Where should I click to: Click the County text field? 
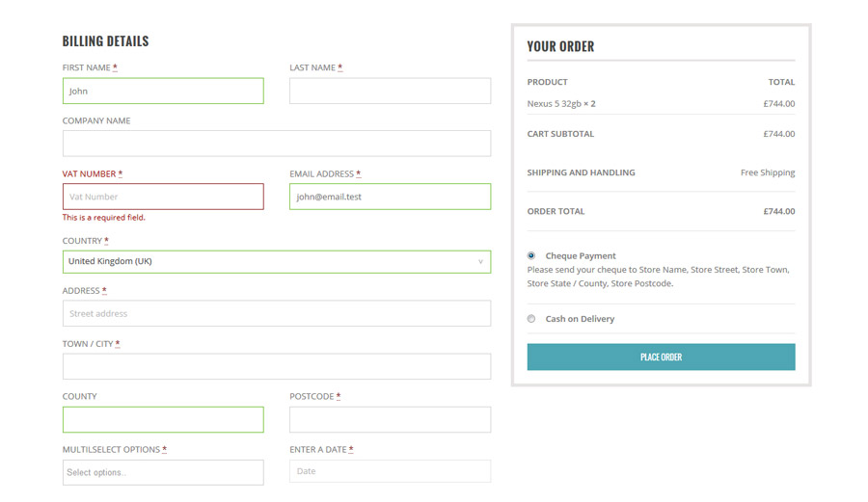click(163, 419)
